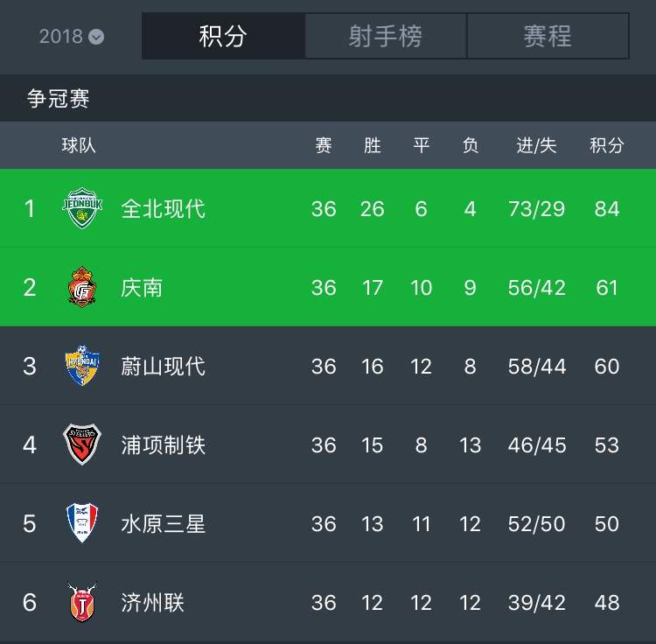Switch to the 射手榜 top scorers tab
Image resolution: width=656 pixels, height=644 pixels.
tap(386, 36)
